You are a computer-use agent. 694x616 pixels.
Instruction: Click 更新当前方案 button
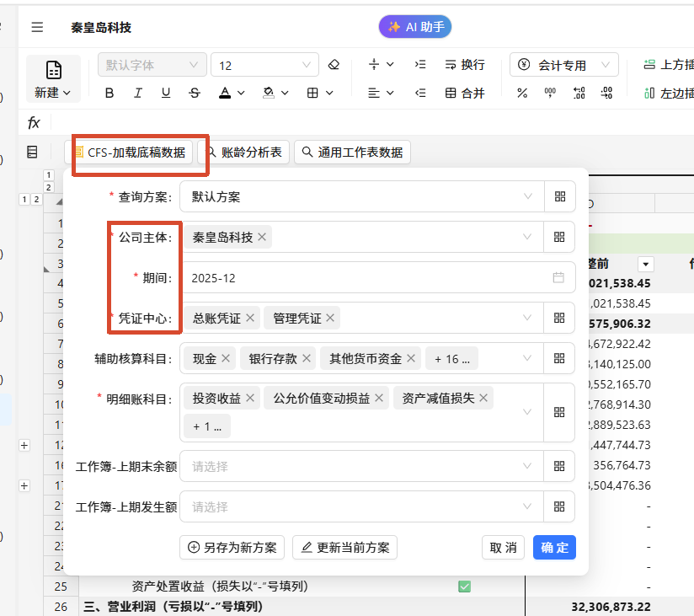(344, 548)
